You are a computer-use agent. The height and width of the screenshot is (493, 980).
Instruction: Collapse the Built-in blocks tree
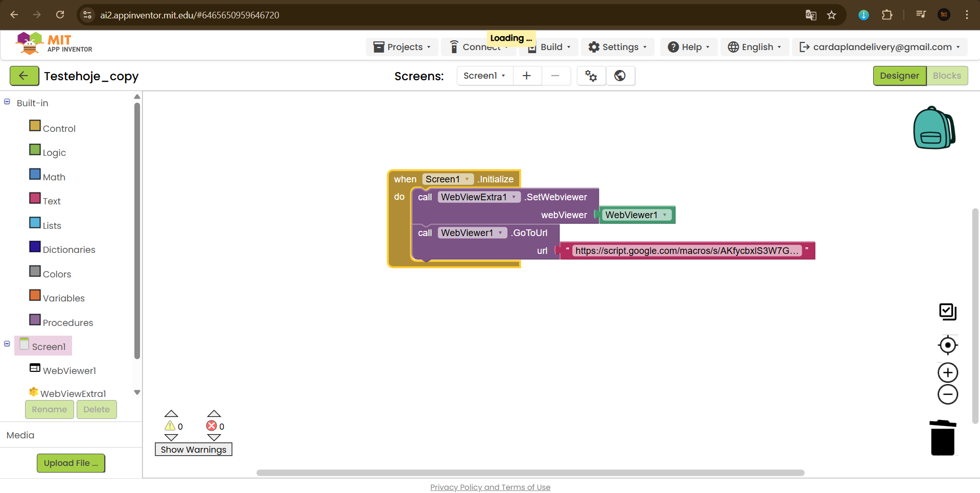pos(7,102)
